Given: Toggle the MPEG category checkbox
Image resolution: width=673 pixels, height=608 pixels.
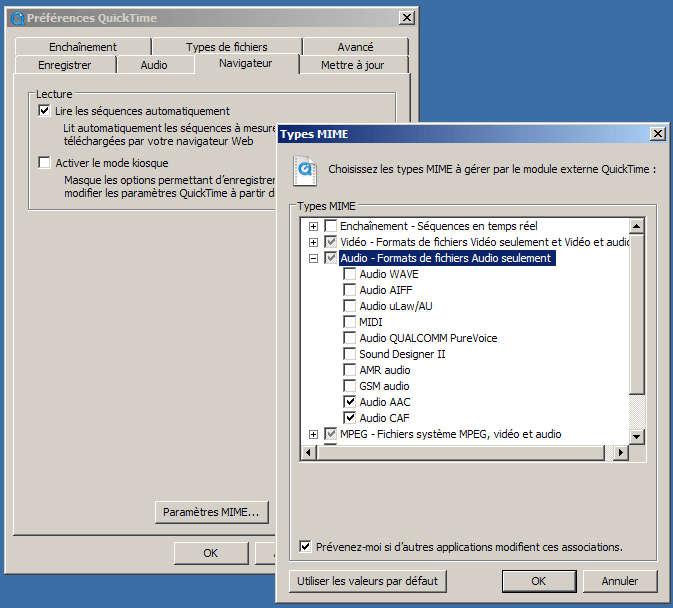Looking at the screenshot, I should (330, 434).
